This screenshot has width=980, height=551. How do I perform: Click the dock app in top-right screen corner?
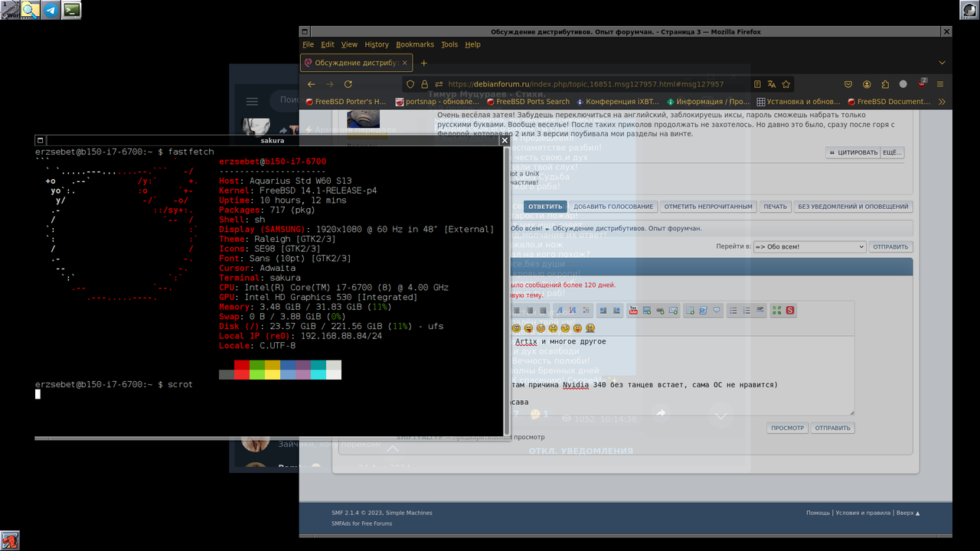click(x=969, y=9)
